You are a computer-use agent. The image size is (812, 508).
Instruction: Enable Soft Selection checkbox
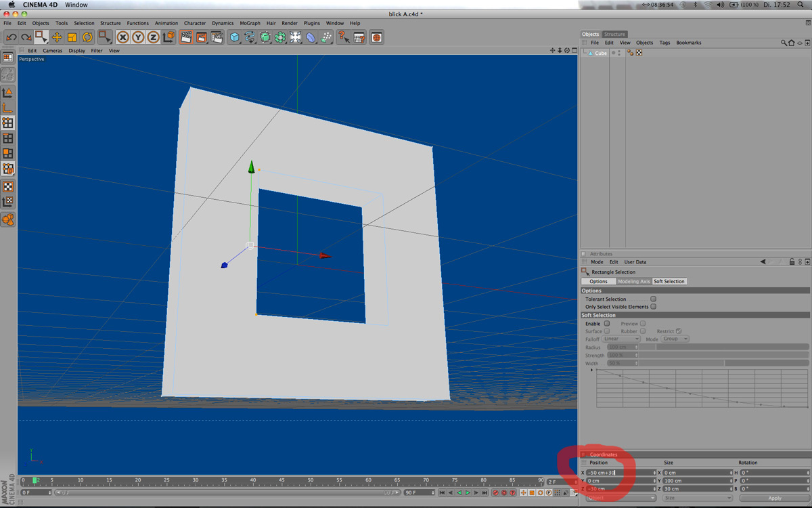[x=607, y=324]
